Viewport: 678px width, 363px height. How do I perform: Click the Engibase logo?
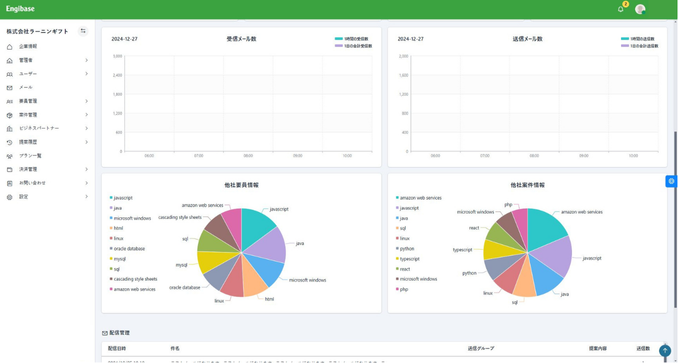(x=20, y=9)
